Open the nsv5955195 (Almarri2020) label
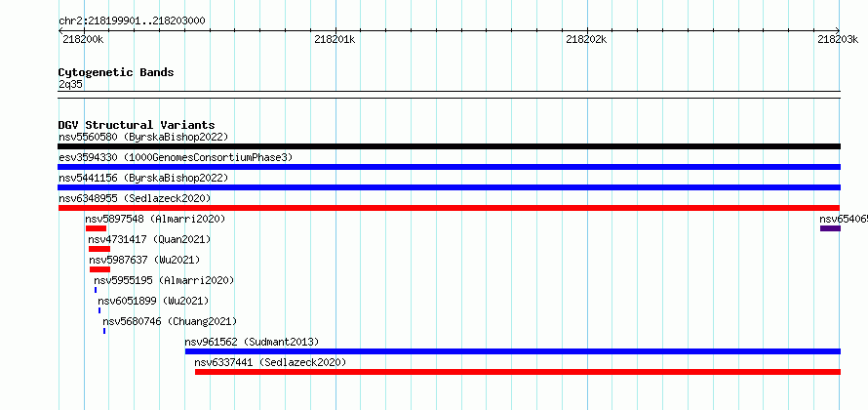Image resolution: width=868 pixels, height=410 pixels. pos(164,280)
